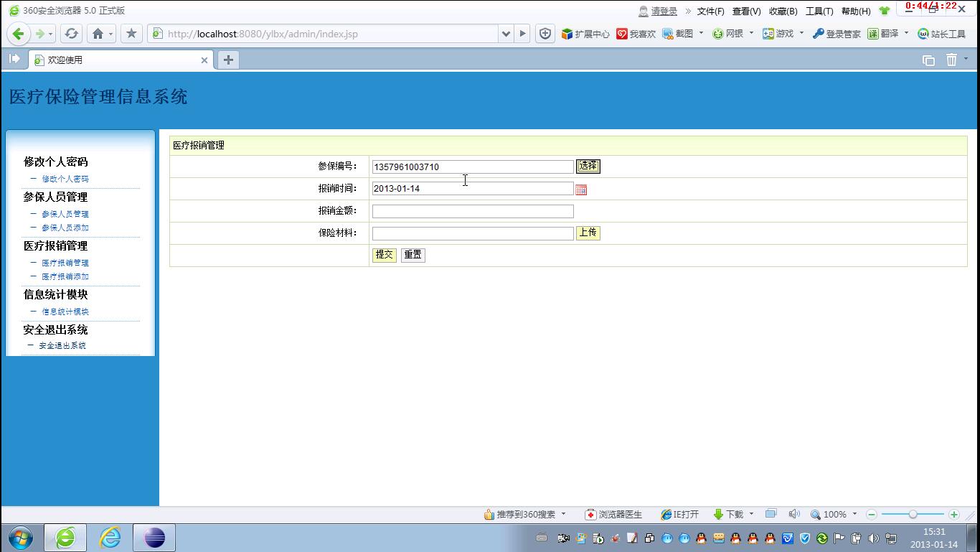Expand the 截图 dropdown arrow
The height and width of the screenshot is (552, 980).
701,33
